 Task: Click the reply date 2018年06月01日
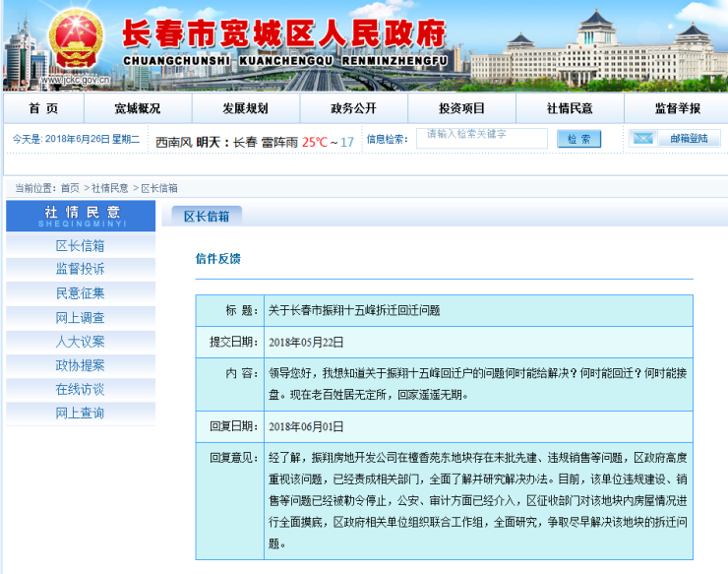[306, 426]
